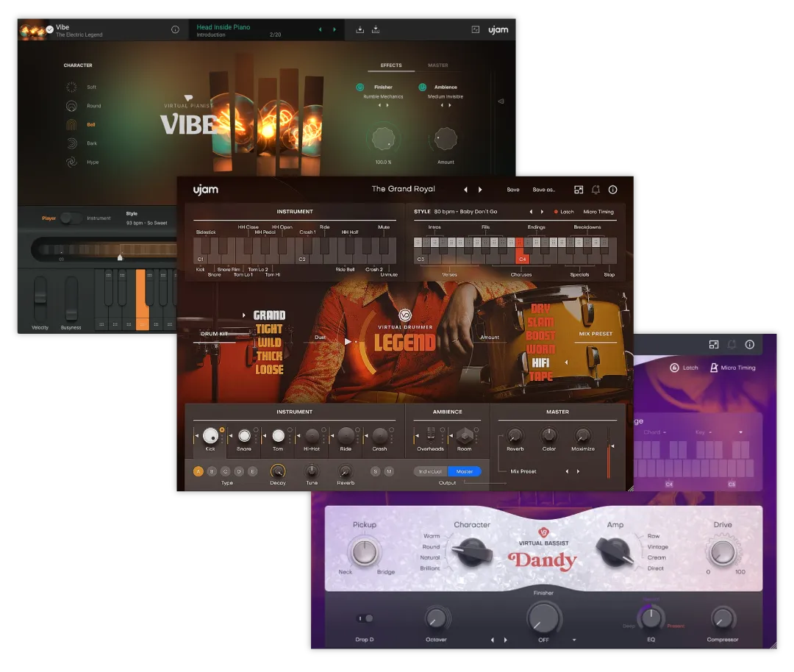
Task: Open the info icon in Dandy header
Action: pyautogui.click(x=750, y=345)
